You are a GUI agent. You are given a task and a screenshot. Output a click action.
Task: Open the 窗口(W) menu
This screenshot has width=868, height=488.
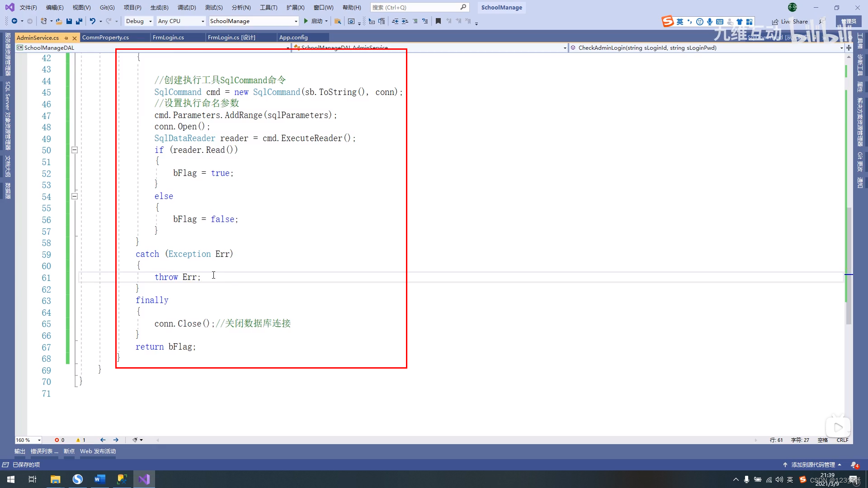point(323,8)
